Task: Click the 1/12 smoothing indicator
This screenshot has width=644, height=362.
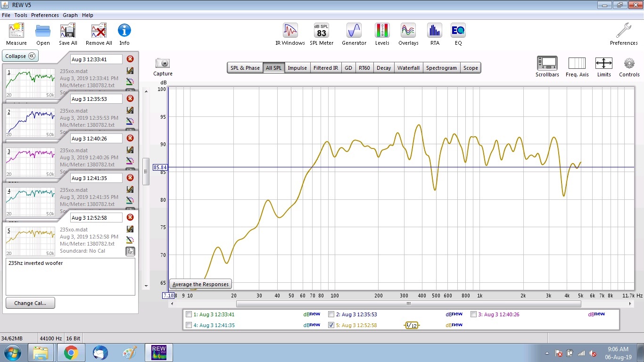Action: tap(412, 325)
